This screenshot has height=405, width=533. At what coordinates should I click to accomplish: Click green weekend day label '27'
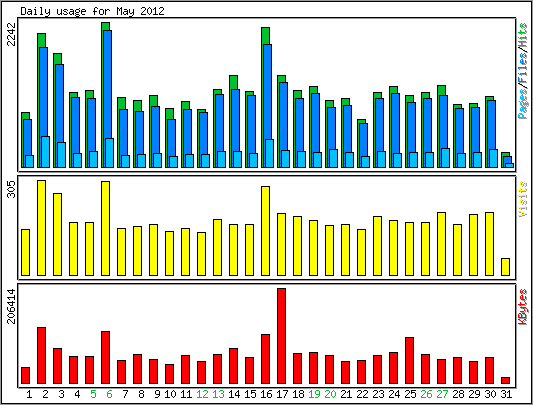[x=442, y=394]
